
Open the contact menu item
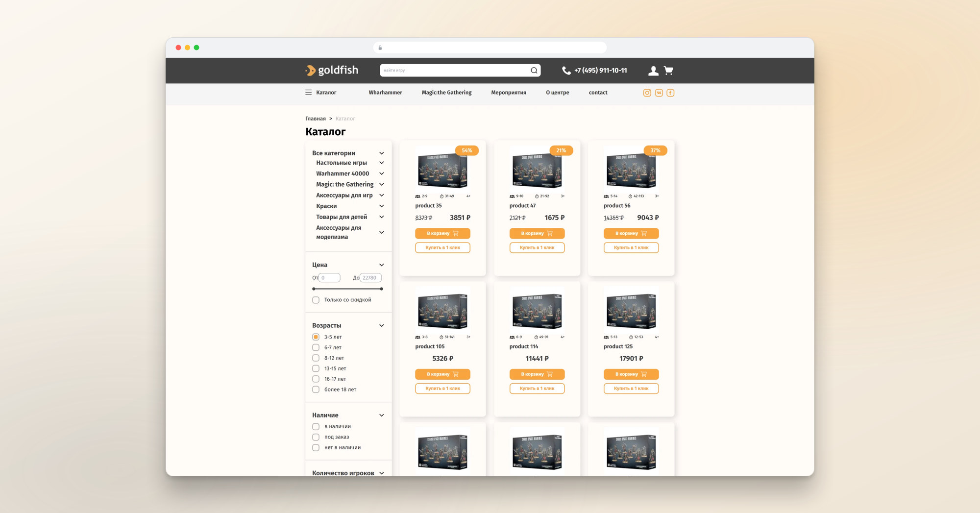tap(598, 93)
